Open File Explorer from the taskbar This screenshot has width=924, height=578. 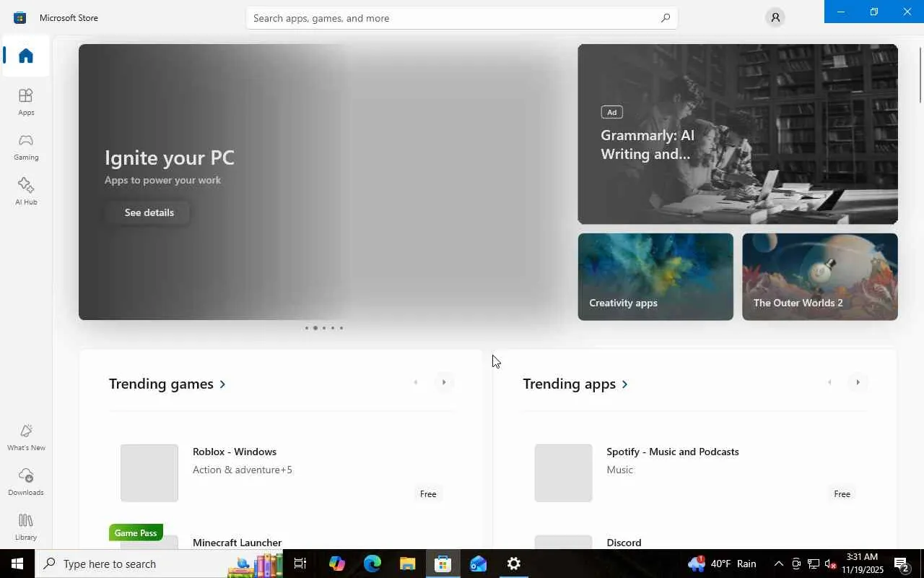pos(407,564)
